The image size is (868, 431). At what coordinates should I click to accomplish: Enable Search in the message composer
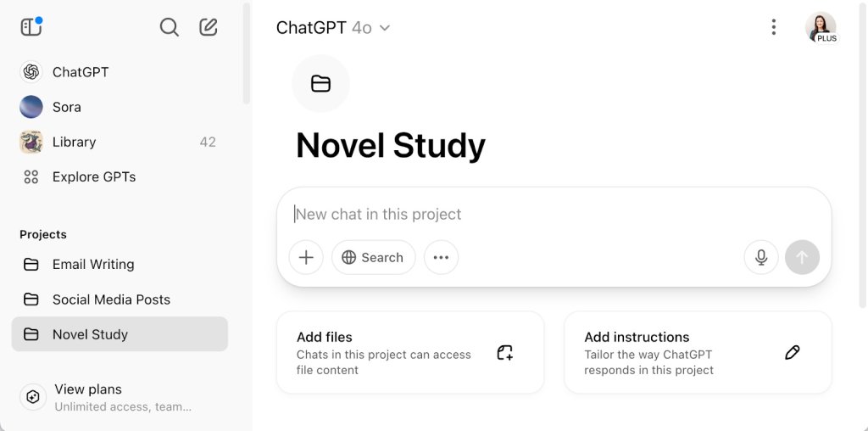coord(373,257)
